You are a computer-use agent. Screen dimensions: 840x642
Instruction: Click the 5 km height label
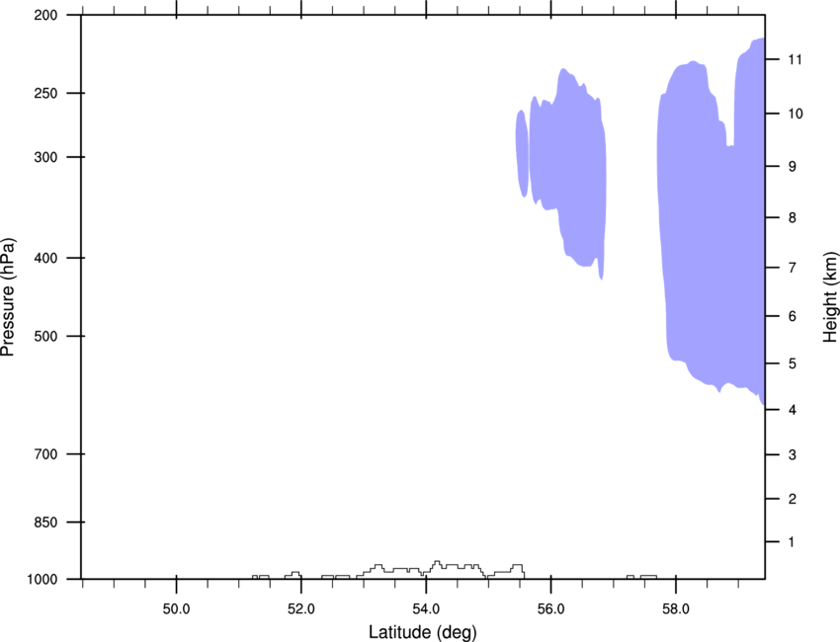tap(793, 363)
